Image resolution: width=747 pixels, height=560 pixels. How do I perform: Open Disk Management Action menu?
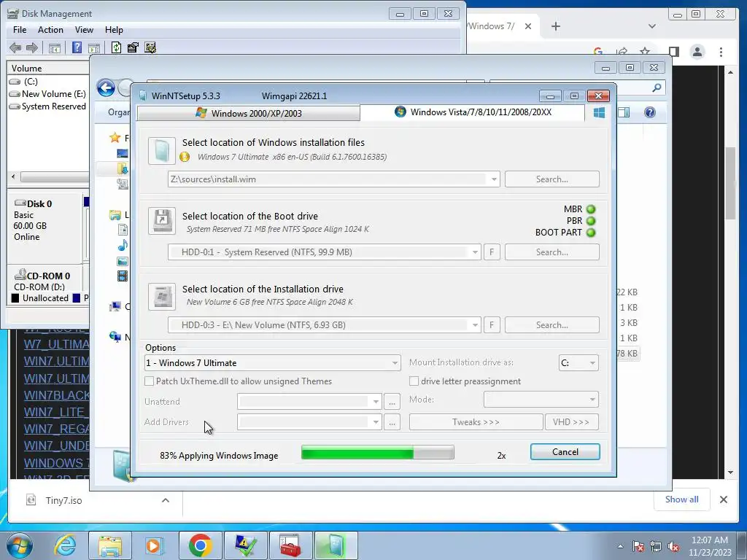[x=50, y=29]
